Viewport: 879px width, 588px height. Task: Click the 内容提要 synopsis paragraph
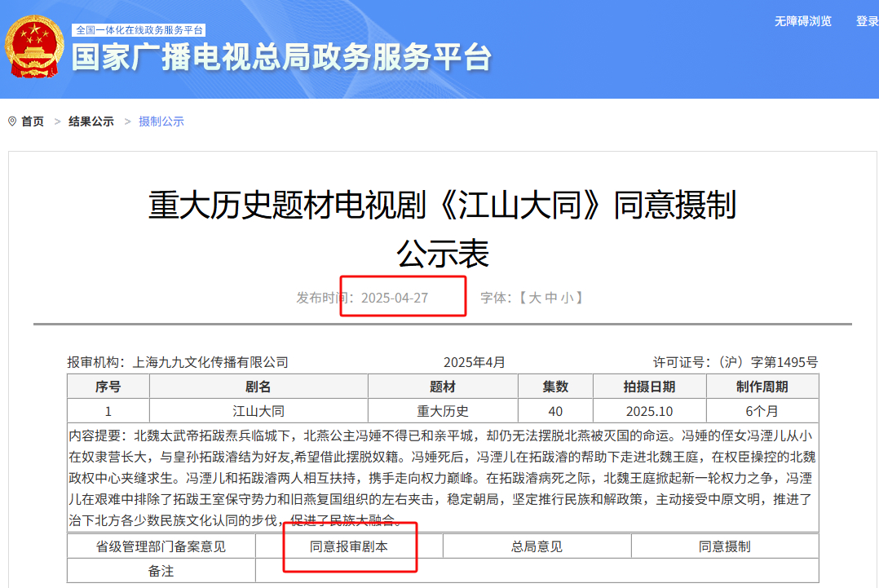click(443, 478)
